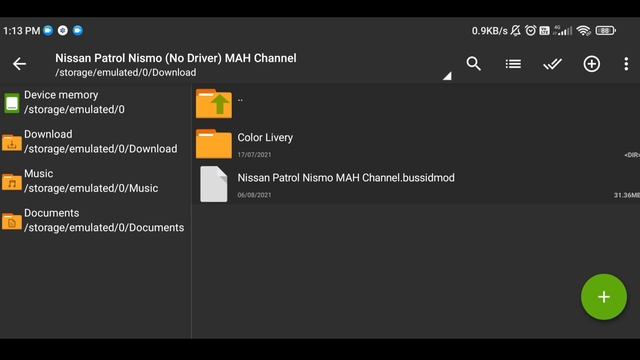Open Device memory /storage/emulated/0 entry
This screenshot has height=360, width=640.
[96, 102]
